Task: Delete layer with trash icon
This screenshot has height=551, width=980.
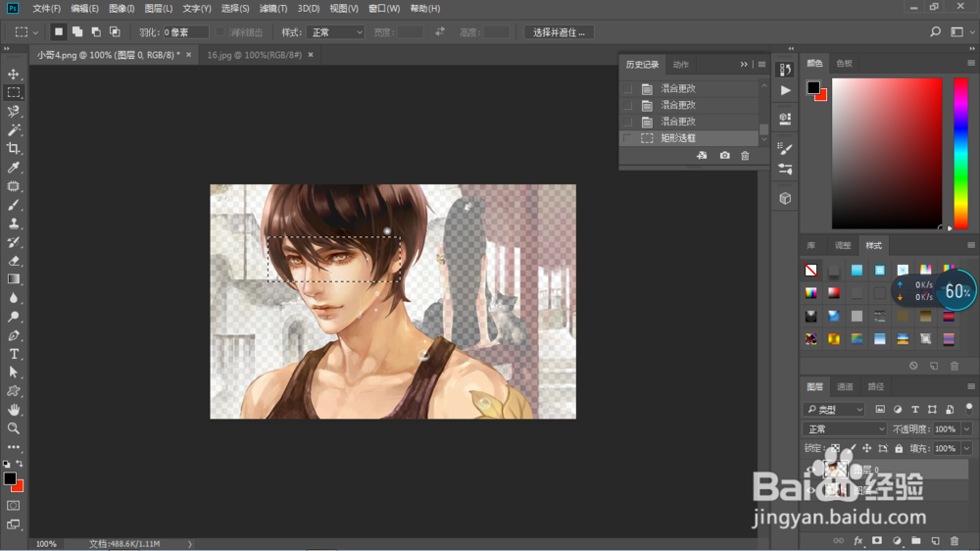Action: tap(955, 540)
